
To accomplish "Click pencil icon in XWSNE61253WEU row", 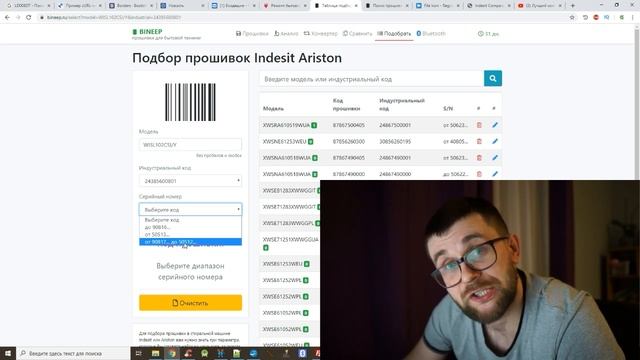I will tap(495, 141).
